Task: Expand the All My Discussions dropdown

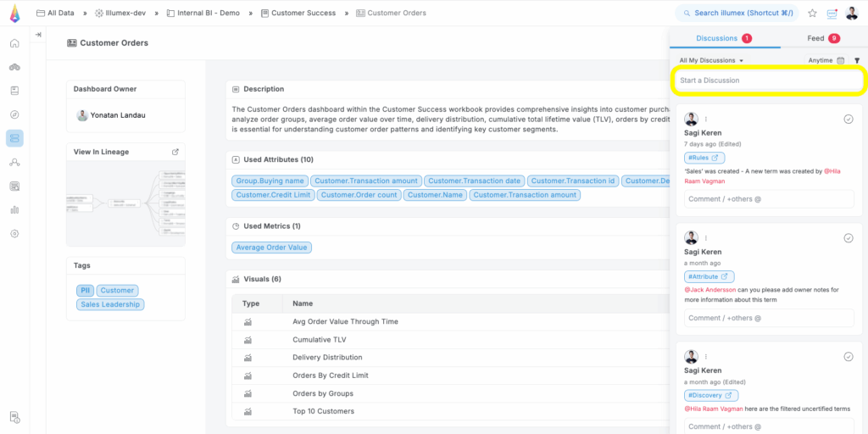Action: 711,61
